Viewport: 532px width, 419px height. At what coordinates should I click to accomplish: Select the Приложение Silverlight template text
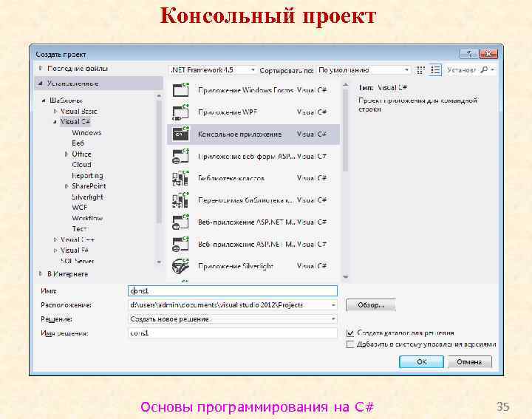pos(236,266)
